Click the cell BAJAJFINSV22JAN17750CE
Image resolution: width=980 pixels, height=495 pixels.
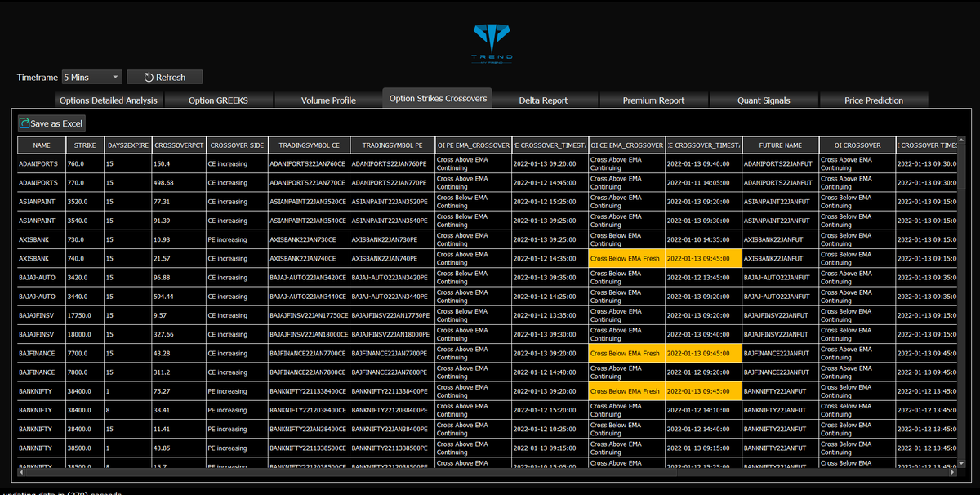(309, 315)
